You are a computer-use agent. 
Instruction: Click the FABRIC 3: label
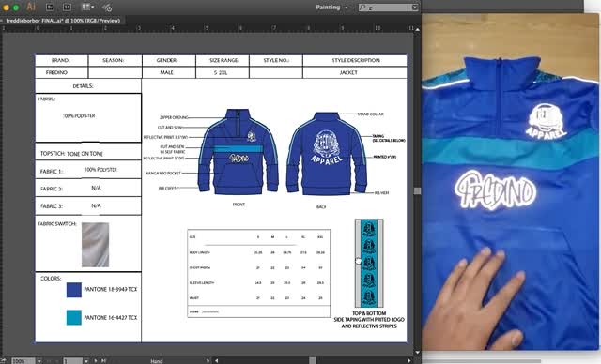tap(52, 205)
